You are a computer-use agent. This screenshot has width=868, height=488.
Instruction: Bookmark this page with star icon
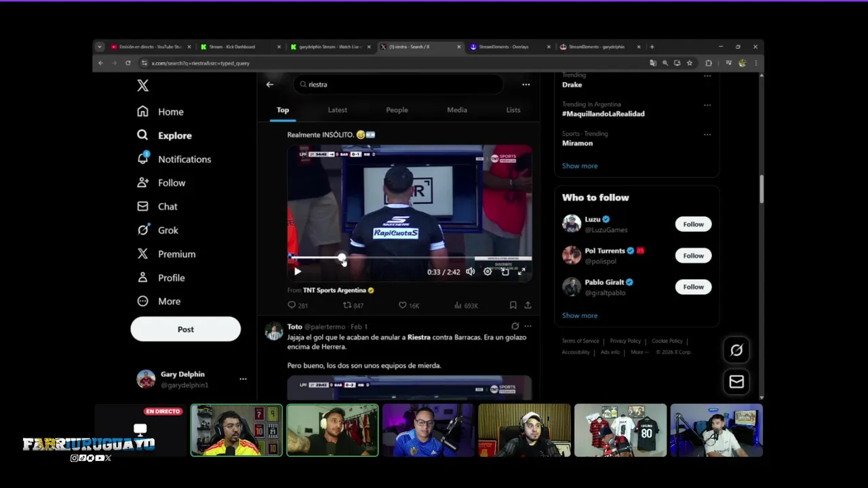[690, 63]
